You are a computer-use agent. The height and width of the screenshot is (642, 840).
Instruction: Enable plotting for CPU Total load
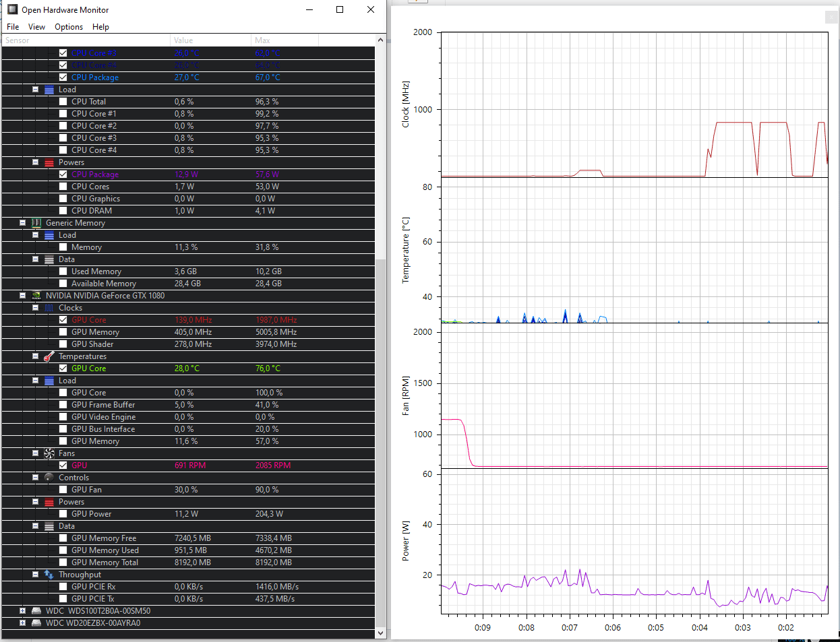(63, 102)
